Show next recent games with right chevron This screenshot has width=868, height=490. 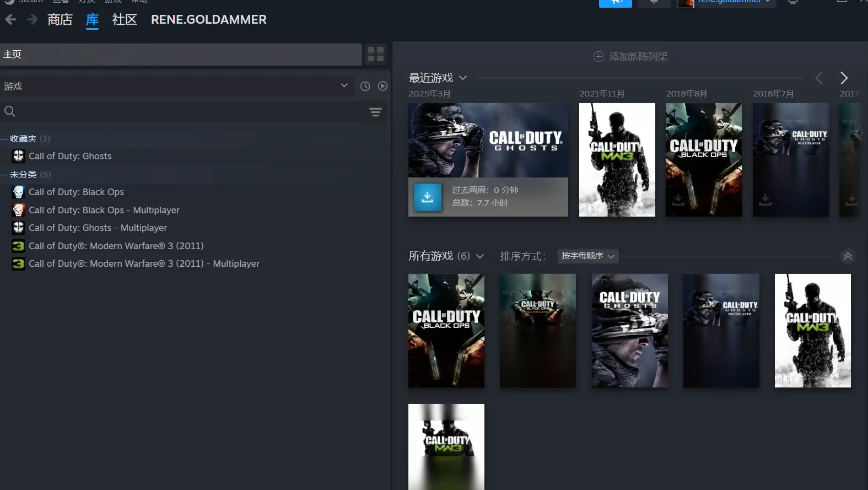844,78
